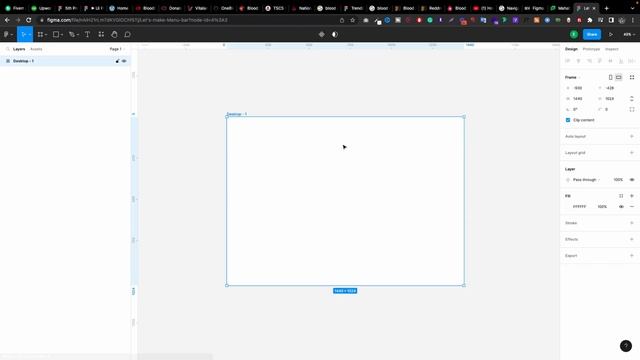
Task: Select the Desktop - 1 layer row
Action: (x=65, y=61)
